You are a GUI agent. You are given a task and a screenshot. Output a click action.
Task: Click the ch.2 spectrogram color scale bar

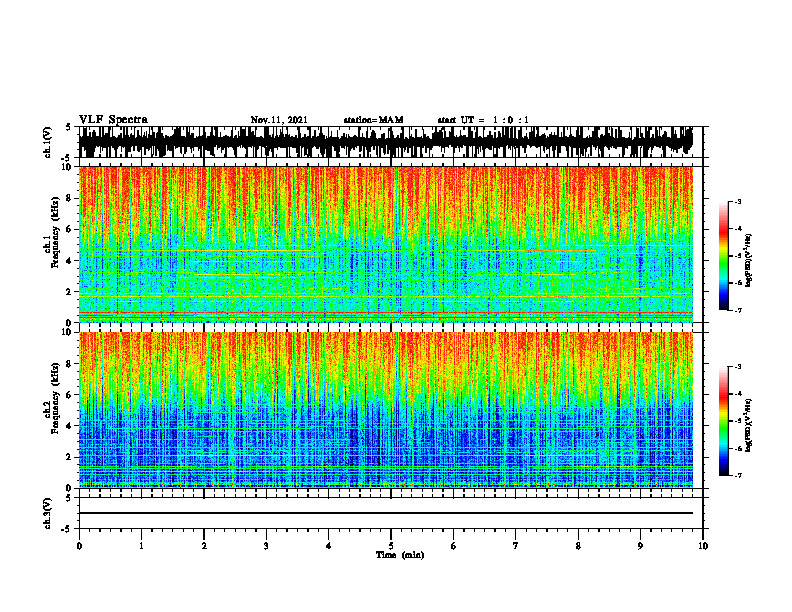(x=724, y=421)
